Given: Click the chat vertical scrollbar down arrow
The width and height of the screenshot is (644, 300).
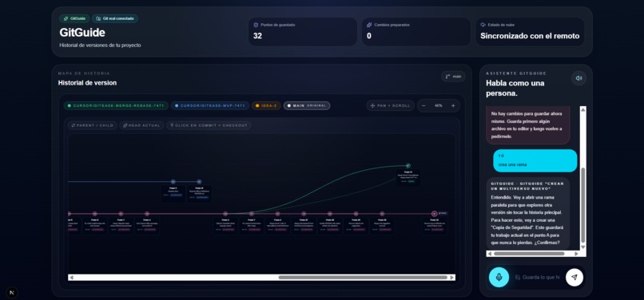Looking at the screenshot, I should tap(582, 247).
